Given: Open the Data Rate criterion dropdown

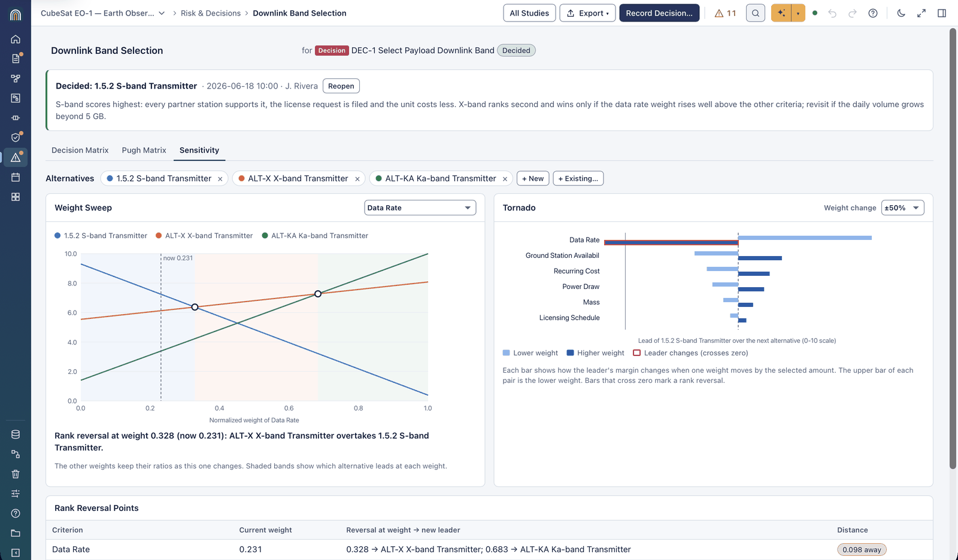Looking at the screenshot, I should click(x=420, y=208).
